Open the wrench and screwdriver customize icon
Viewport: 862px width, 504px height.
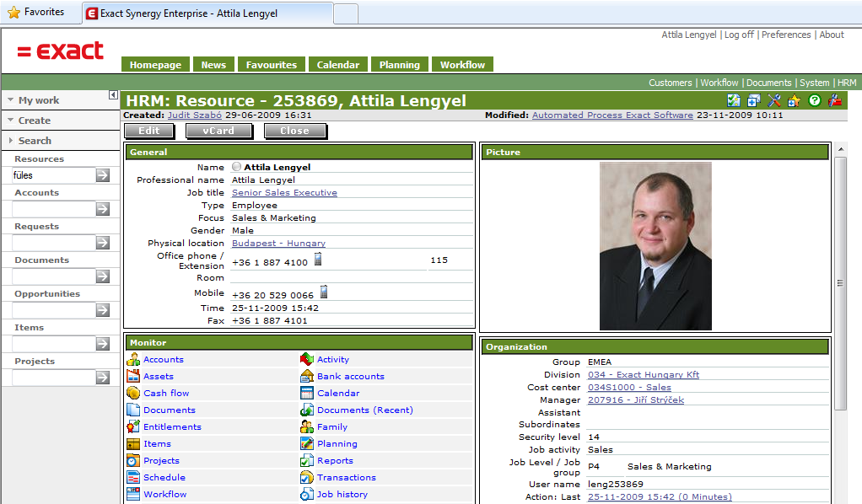[774, 100]
